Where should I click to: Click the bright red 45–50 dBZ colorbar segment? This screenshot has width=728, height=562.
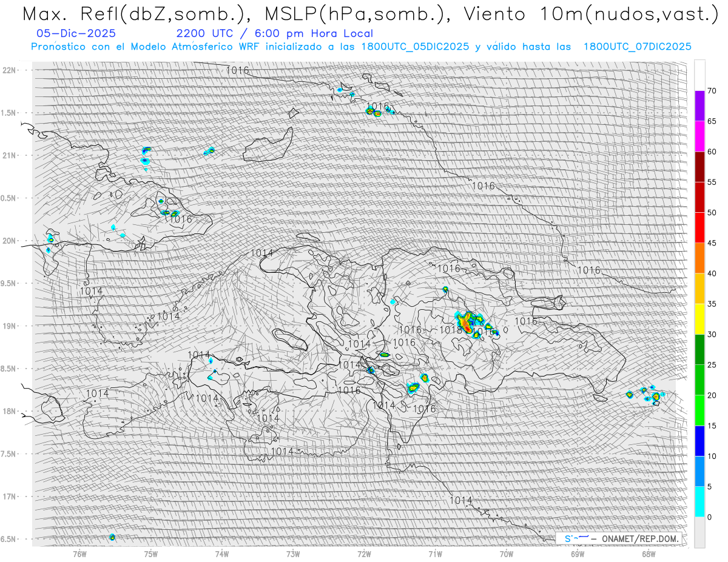pyautogui.click(x=699, y=227)
